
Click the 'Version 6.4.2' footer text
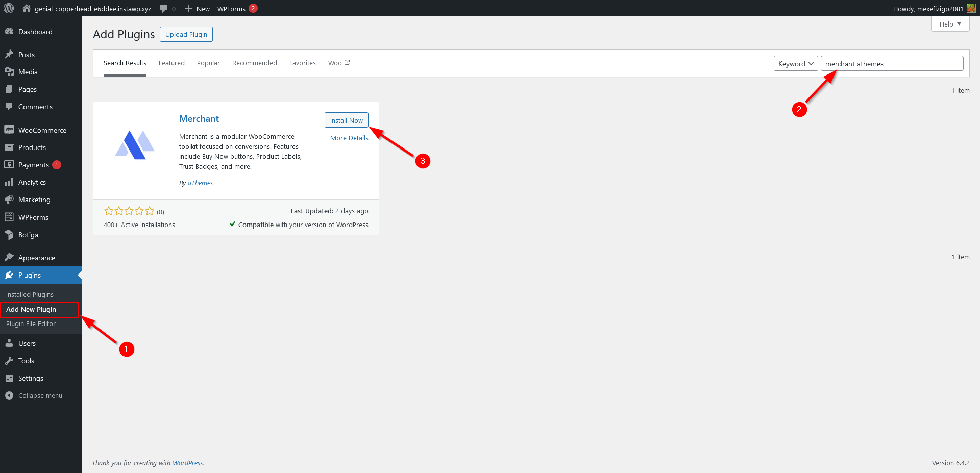click(x=950, y=463)
